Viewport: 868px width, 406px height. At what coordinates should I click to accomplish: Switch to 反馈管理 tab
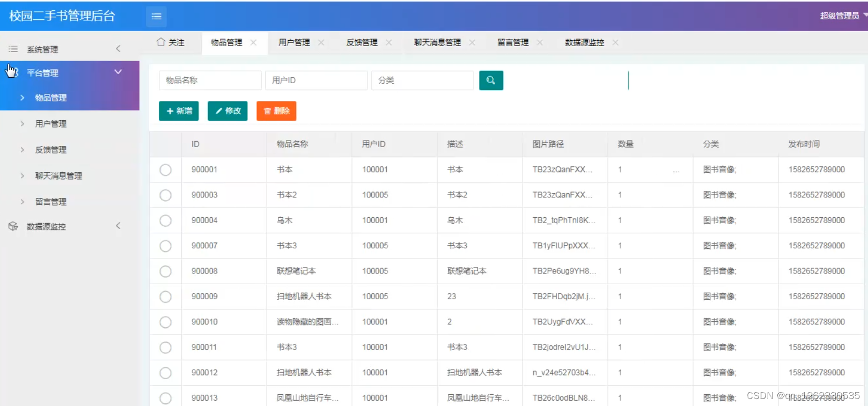click(362, 42)
